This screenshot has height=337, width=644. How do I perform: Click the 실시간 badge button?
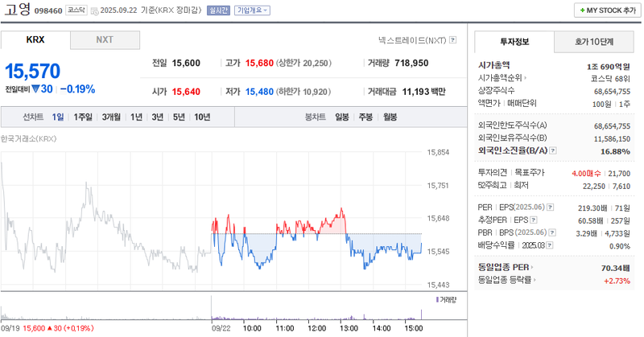tap(218, 10)
